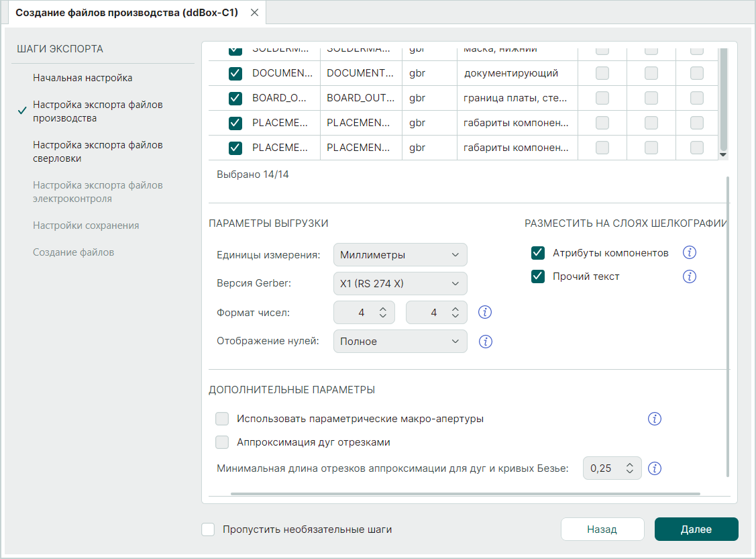Screen dimensions: 756x559
Task: Open info tooltip for Отображение нулей
Action: tap(486, 342)
